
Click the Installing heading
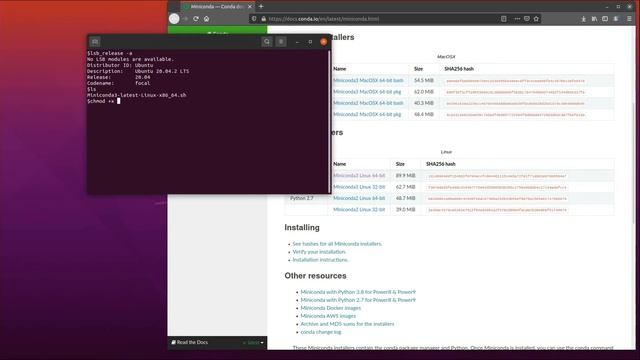click(302, 227)
